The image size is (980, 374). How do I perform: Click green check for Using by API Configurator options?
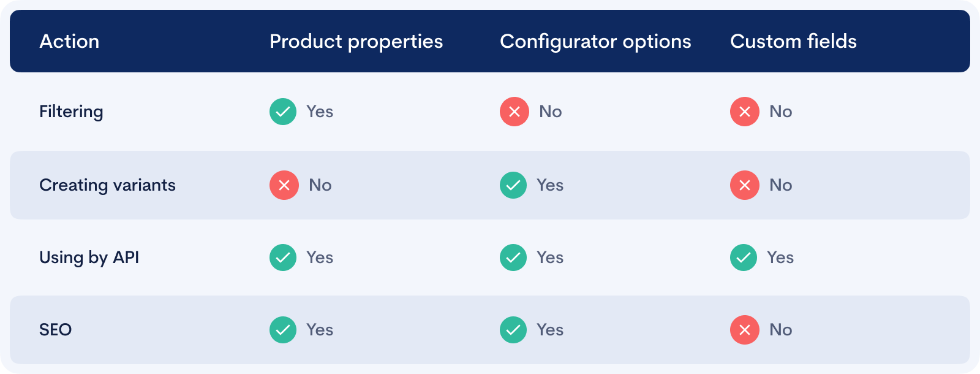513,258
